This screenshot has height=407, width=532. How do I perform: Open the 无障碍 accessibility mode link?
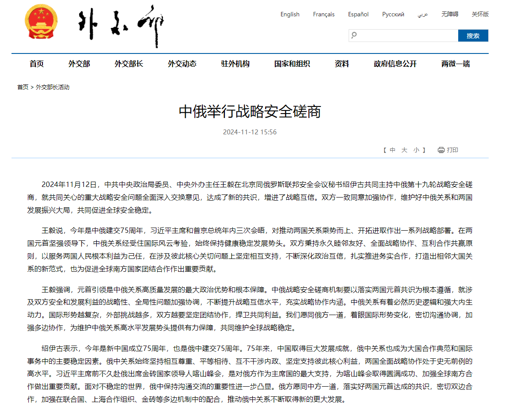(x=450, y=14)
